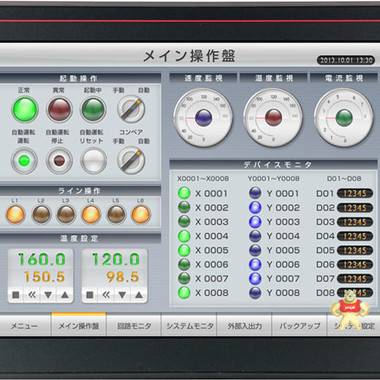Decrease 120.0 temperature with down arrow
380x380 pixels.
pyautogui.click(x=122, y=295)
